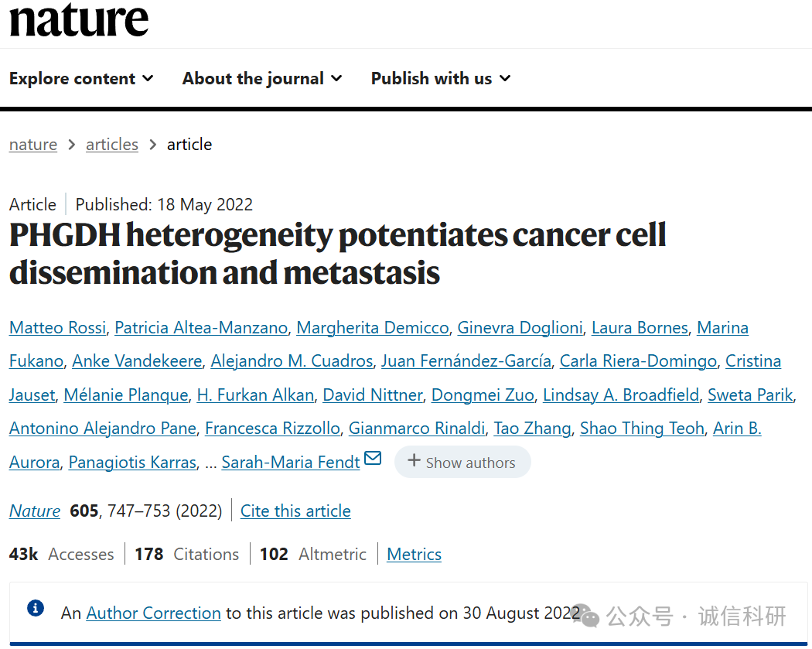
Task: Expand the Explore content menu
Action: click(x=81, y=79)
